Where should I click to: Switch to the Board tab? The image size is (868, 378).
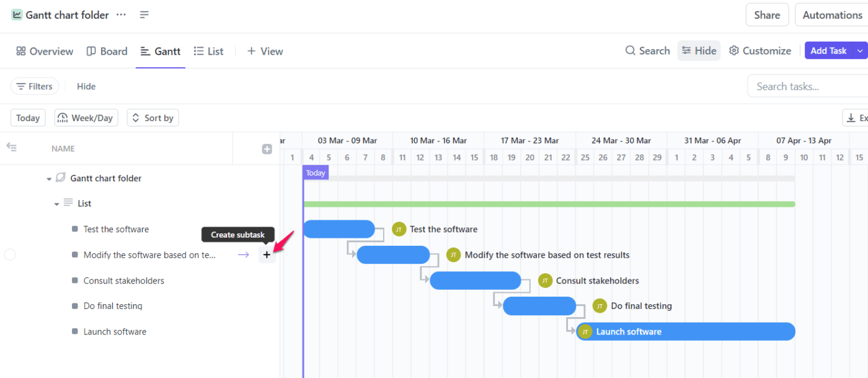(107, 51)
